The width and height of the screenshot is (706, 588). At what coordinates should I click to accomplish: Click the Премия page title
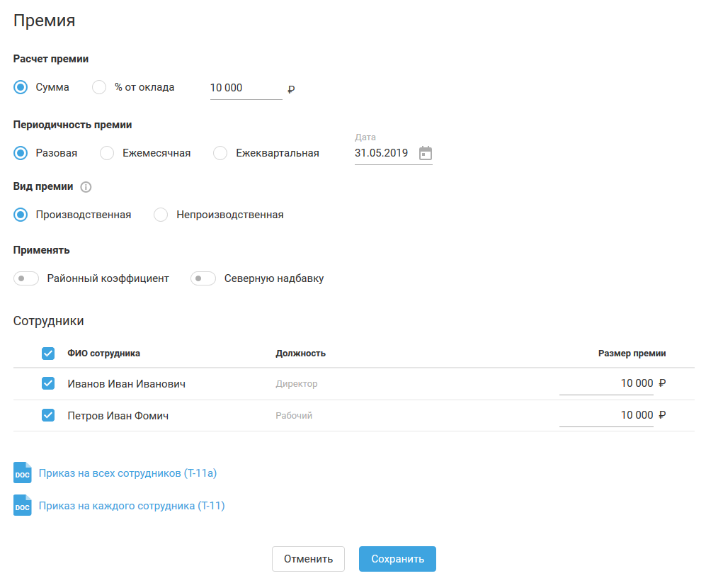(x=44, y=21)
